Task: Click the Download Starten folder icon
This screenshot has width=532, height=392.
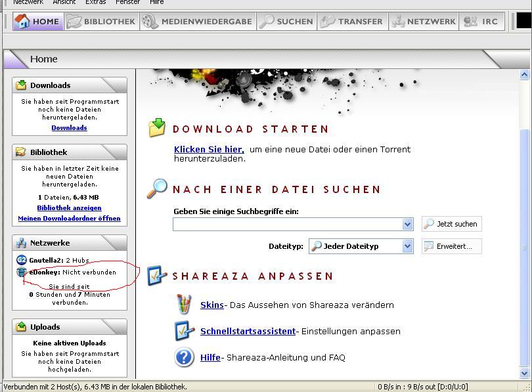Action: (157, 127)
